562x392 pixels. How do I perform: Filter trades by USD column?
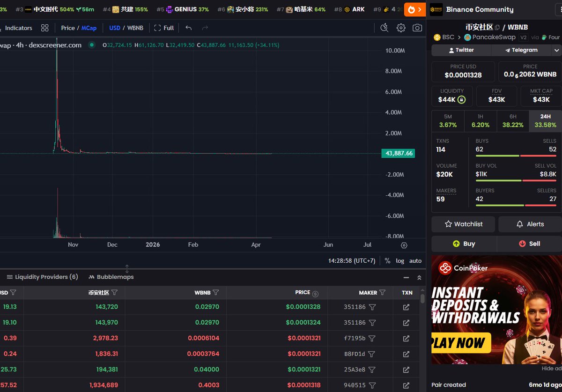coord(13,292)
